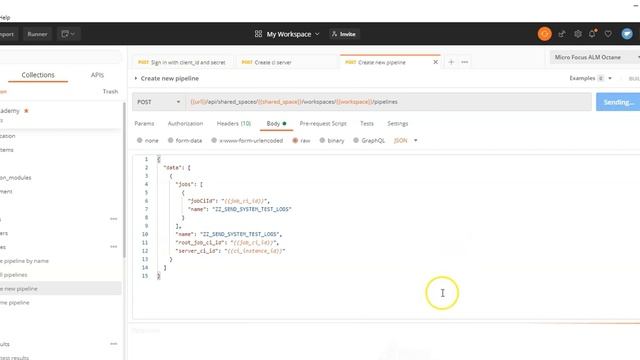640x360 pixels.
Task: Click the server_ci_id line in body
Action: click(x=230, y=251)
